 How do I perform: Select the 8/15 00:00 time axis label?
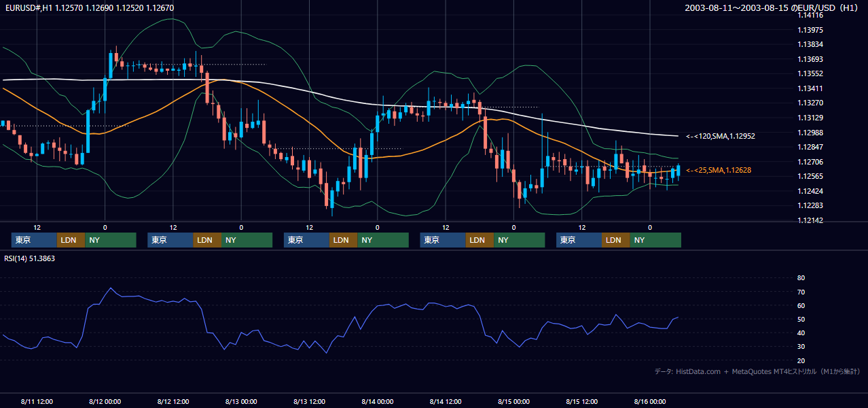pyautogui.click(x=513, y=401)
